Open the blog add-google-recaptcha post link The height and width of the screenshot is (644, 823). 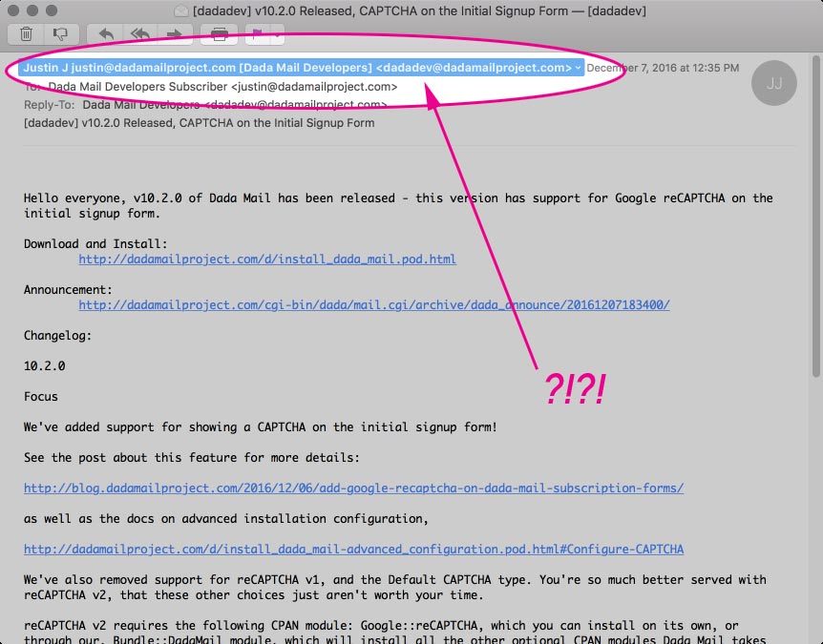pos(354,488)
